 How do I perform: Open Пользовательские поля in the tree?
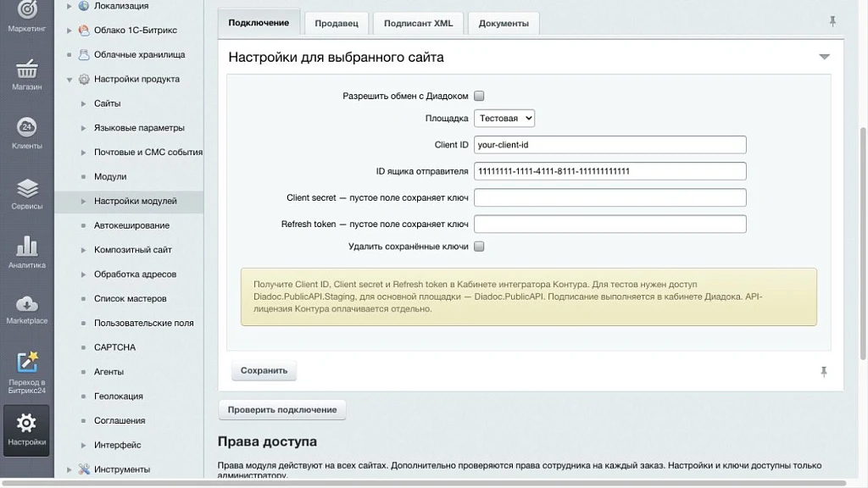coord(144,323)
